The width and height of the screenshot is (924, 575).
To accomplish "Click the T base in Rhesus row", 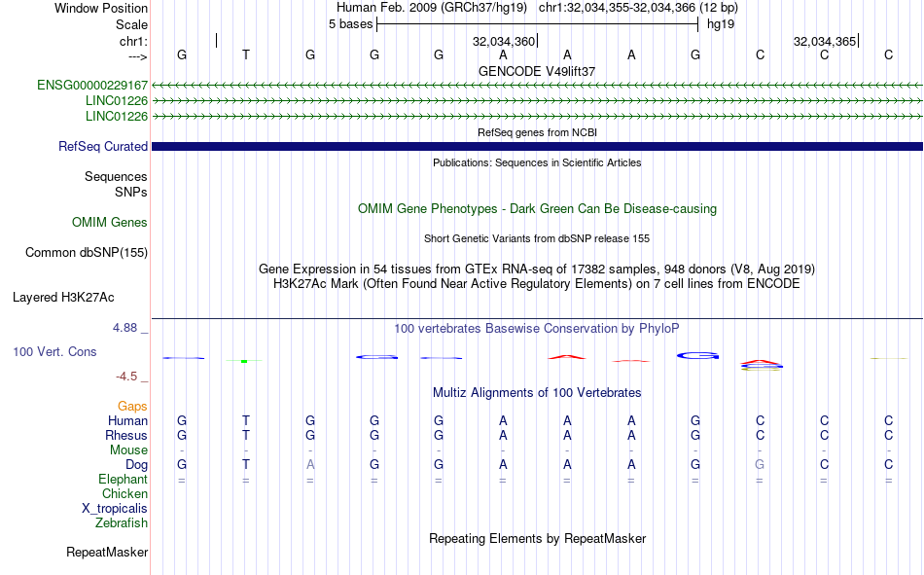I will (x=246, y=435).
